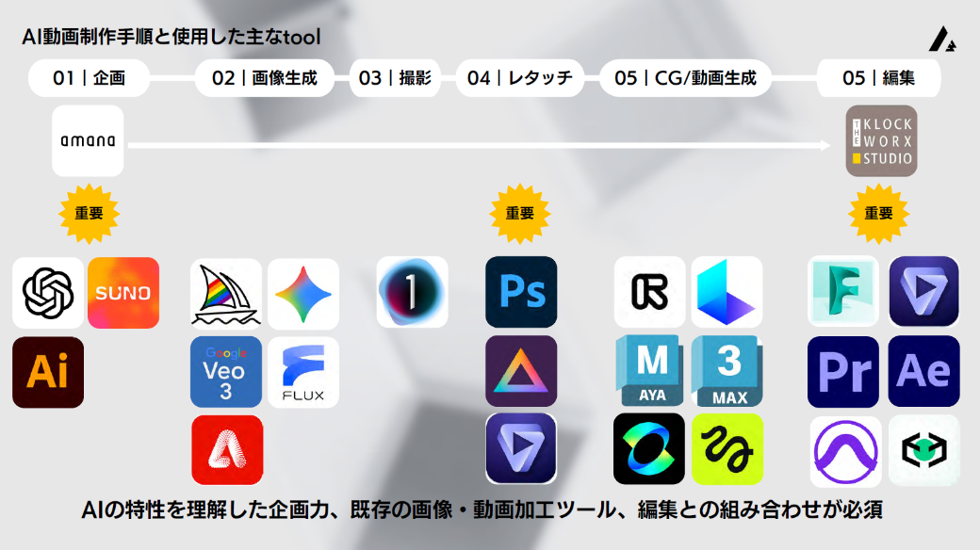Image resolution: width=980 pixels, height=550 pixels.
Task: Select the 3ds Max icon
Action: pyautogui.click(x=727, y=370)
